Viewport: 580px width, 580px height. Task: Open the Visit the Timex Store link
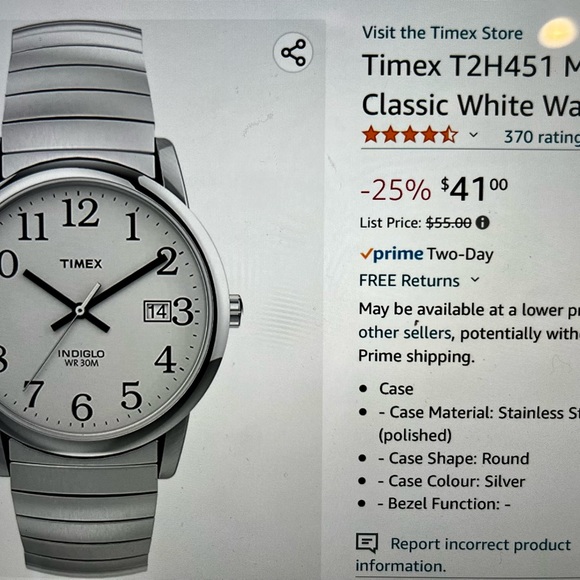(442, 33)
